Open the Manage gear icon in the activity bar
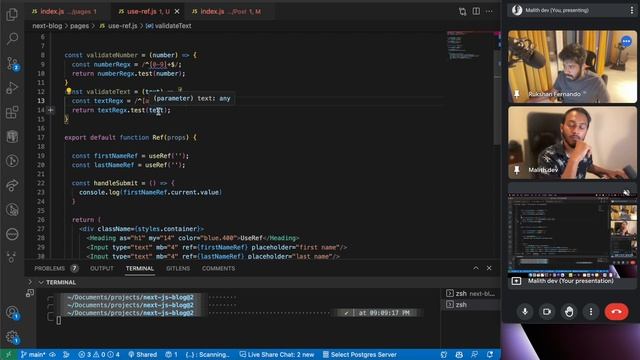Viewport: 640px width, 360px height. (x=12, y=337)
